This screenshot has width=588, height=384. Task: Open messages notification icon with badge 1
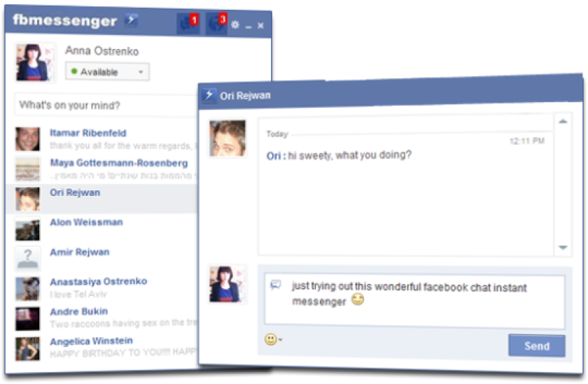(188, 24)
